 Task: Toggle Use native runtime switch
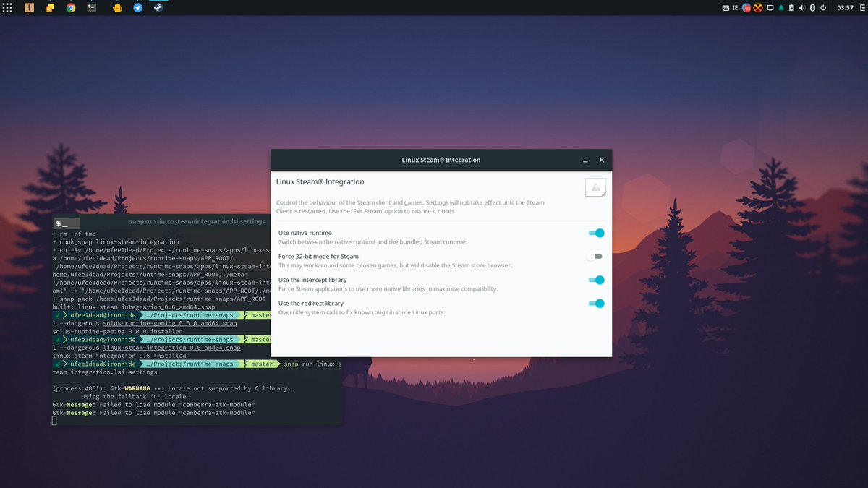[596, 233]
